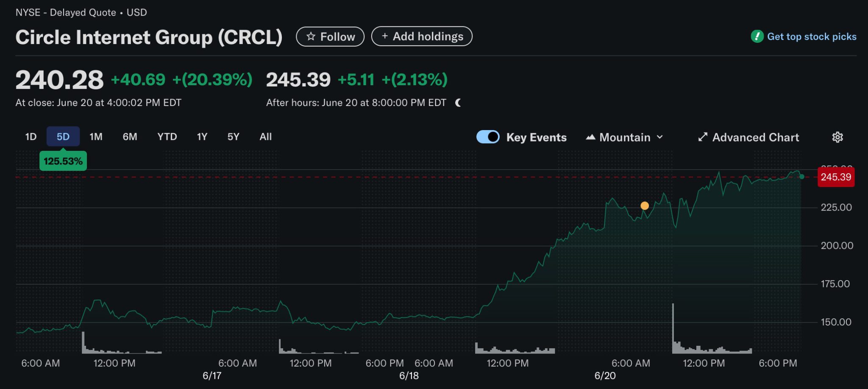
Task: Click the mountain chart type icon
Action: click(591, 137)
